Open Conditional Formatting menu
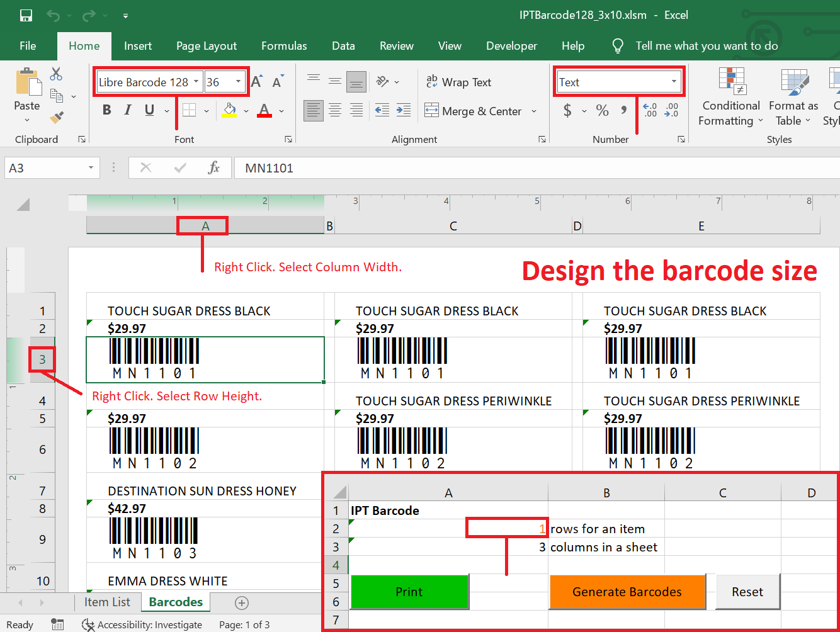Viewport: 840px width, 632px height. pyautogui.click(x=731, y=98)
